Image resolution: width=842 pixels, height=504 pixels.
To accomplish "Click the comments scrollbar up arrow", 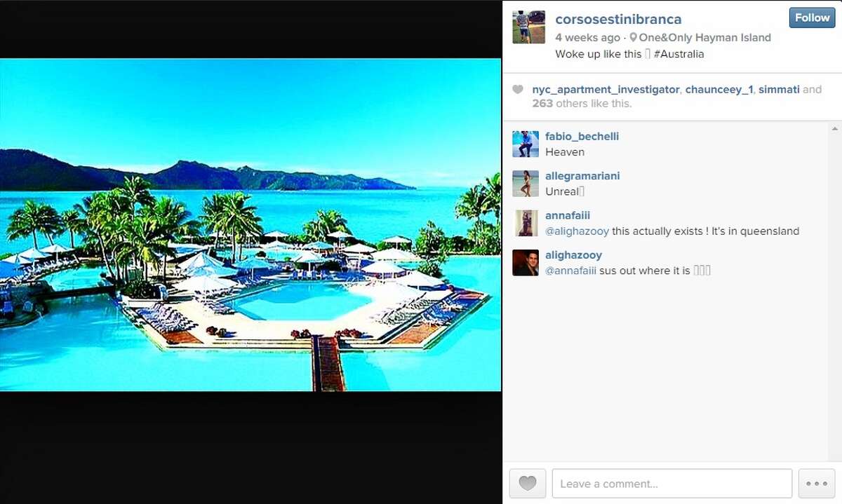I will pos(834,129).
